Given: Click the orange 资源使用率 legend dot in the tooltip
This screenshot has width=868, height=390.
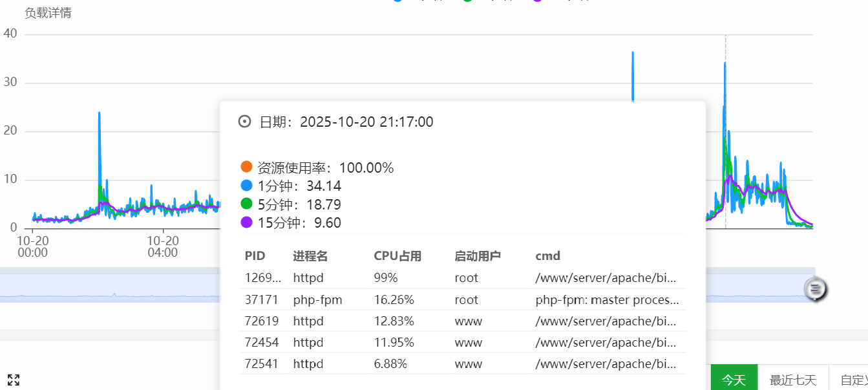Looking at the screenshot, I should (x=247, y=167).
